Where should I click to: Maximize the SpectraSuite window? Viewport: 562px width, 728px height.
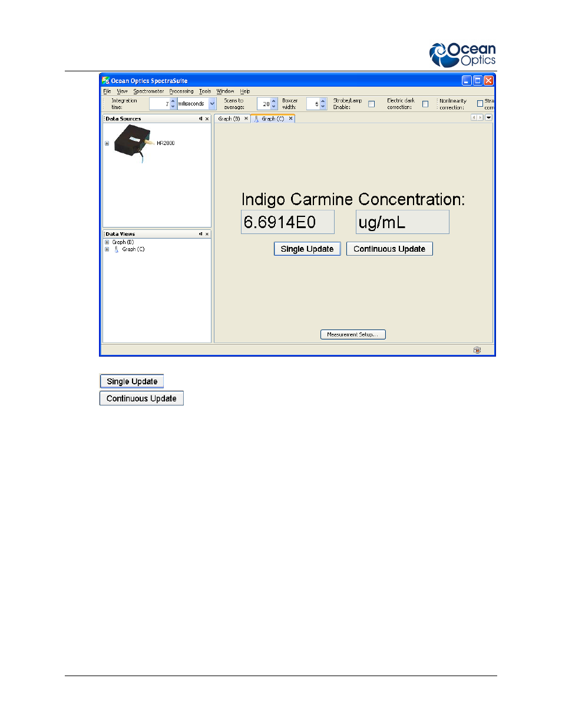coord(478,80)
